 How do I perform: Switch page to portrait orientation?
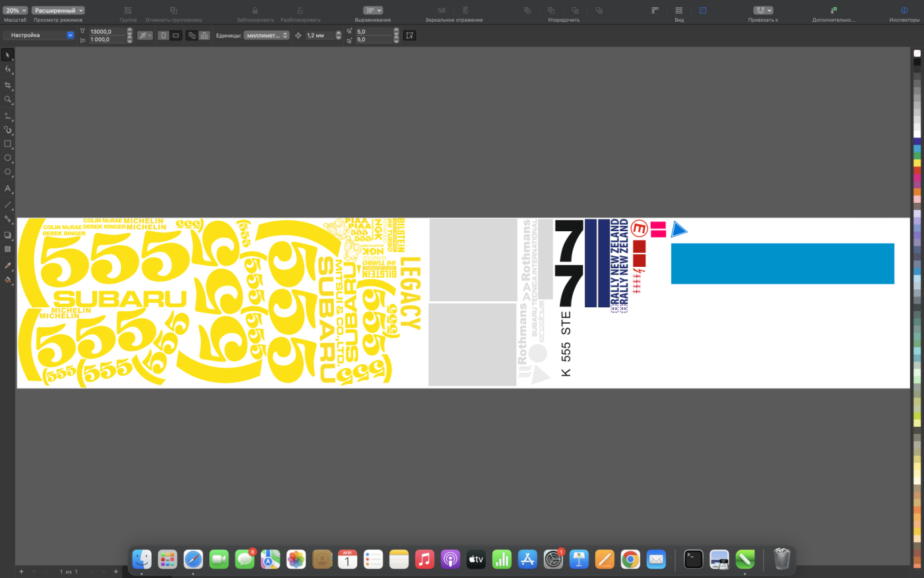(x=164, y=36)
